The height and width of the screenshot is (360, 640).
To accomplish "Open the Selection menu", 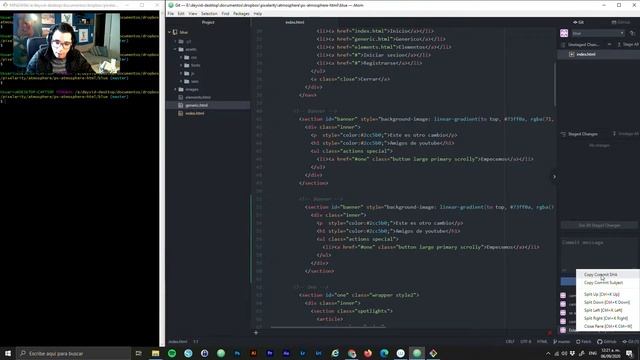I will pyautogui.click(x=209, y=13).
